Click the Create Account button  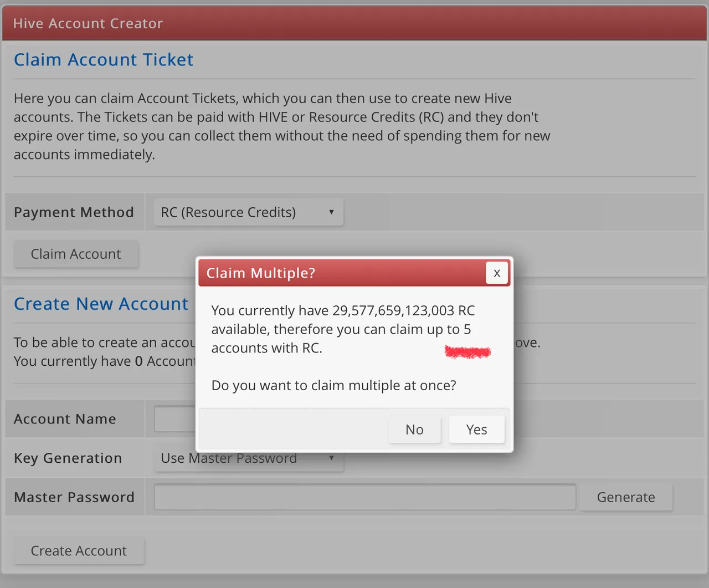[79, 551]
